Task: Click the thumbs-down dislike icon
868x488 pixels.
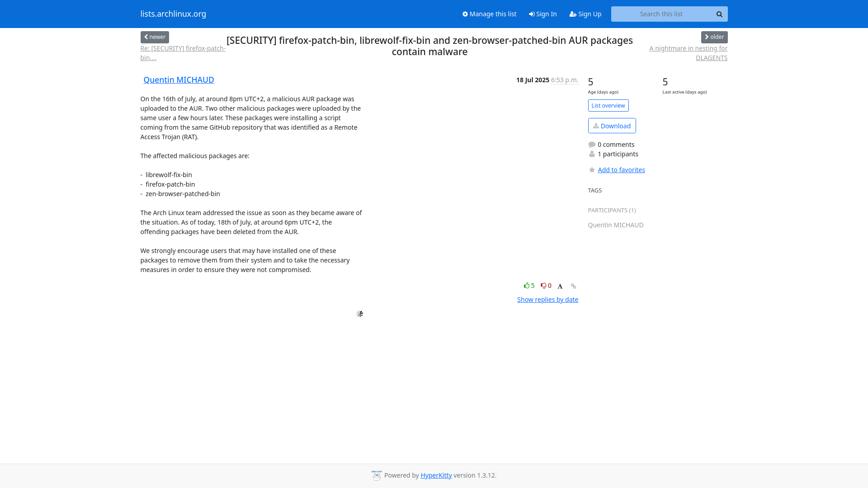Action: [x=543, y=286]
